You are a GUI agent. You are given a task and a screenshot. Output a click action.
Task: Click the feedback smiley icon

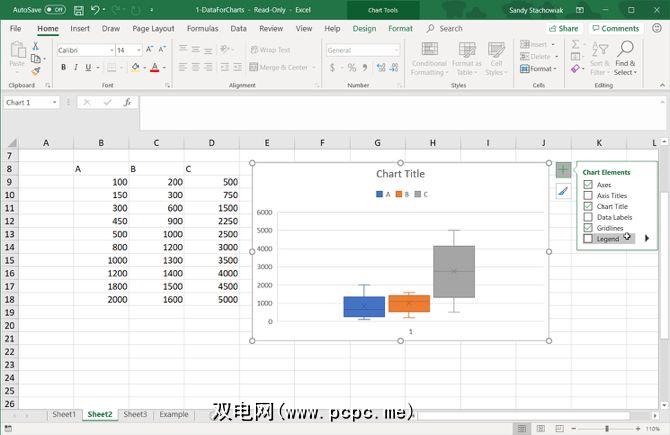click(x=657, y=28)
